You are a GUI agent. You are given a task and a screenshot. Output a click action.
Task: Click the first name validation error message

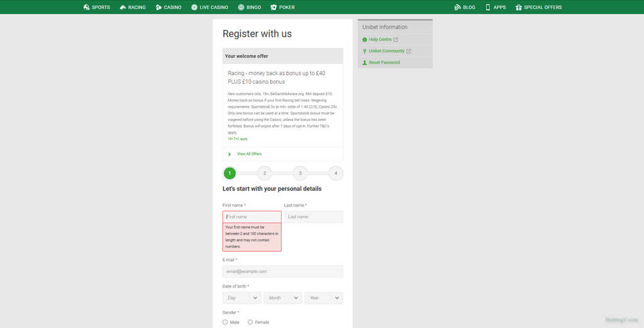pos(252,237)
